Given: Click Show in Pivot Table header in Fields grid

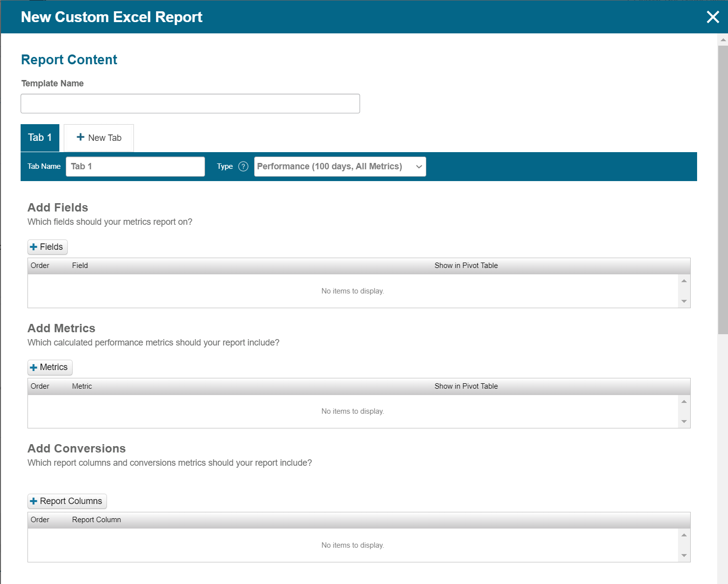Looking at the screenshot, I should point(466,265).
